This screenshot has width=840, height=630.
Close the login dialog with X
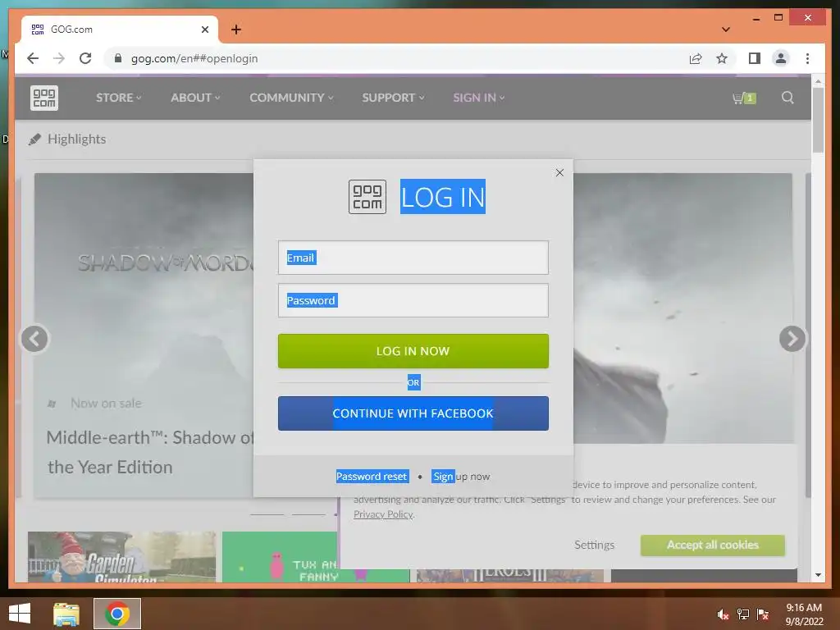559,172
